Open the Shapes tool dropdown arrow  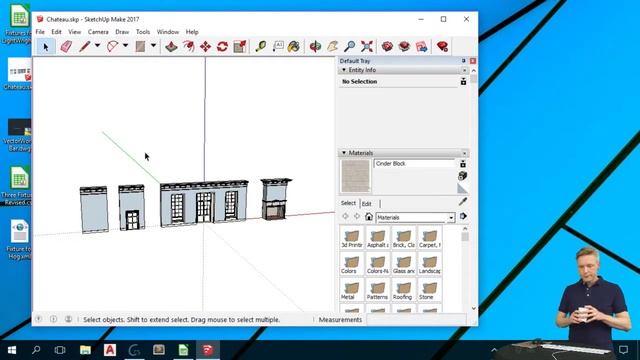[153, 46]
